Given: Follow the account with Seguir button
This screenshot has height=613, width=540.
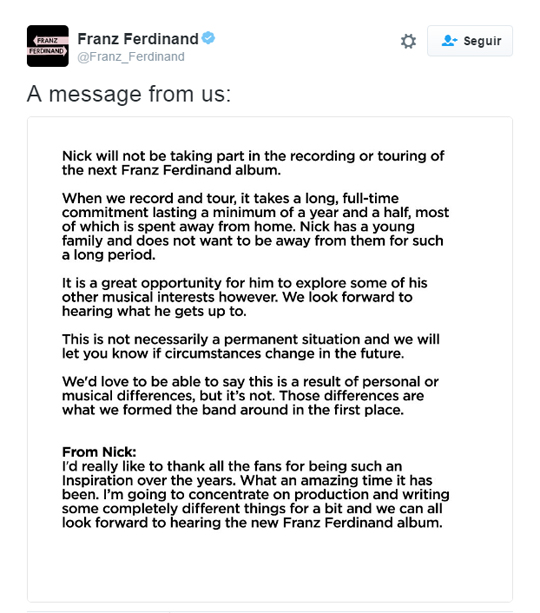Looking at the screenshot, I should coord(470,41).
